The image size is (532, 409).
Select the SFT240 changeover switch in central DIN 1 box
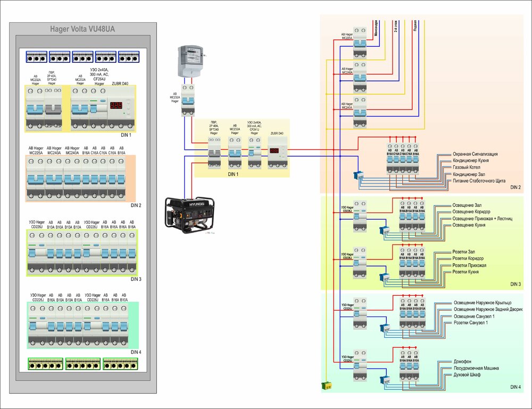[x=214, y=153]
